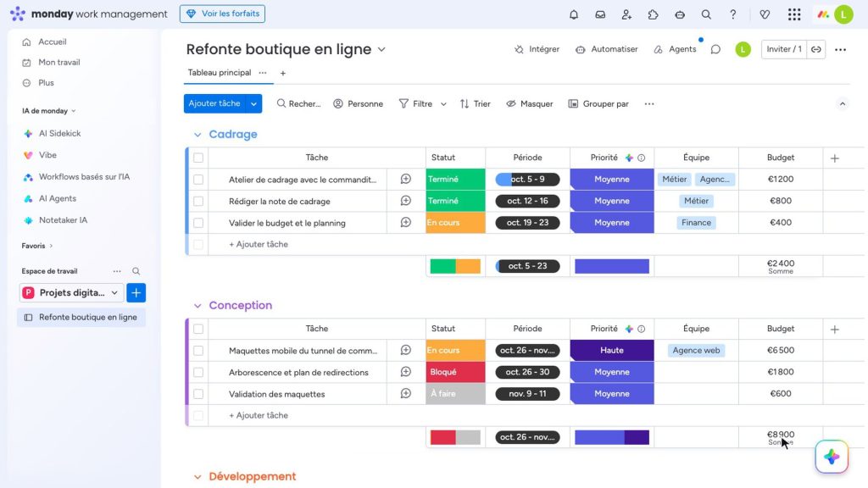Image resolution: width=868 pixels, height=488 pixels.
Task: Check the Valider le budget et le planning checkbox
Action: (198, 223)
